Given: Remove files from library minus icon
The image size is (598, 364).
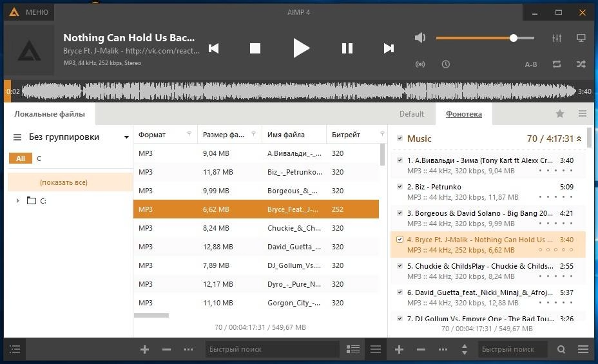Looking at the screenshot, I should [166, 349].
